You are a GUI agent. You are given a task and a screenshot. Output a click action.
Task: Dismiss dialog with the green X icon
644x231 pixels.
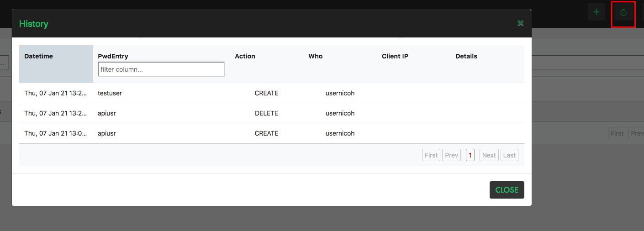click(x=520, y=23)
